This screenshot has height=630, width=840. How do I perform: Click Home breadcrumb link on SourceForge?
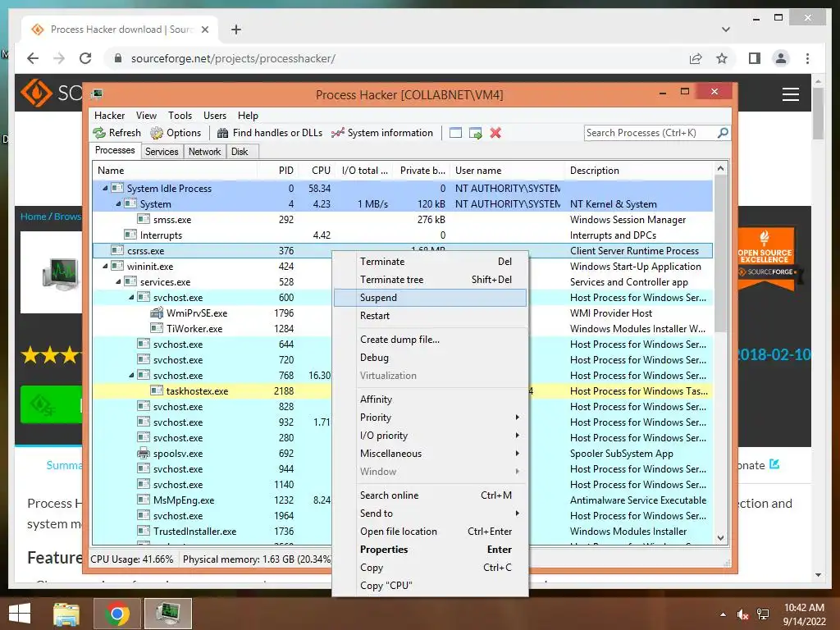point(33,217)
